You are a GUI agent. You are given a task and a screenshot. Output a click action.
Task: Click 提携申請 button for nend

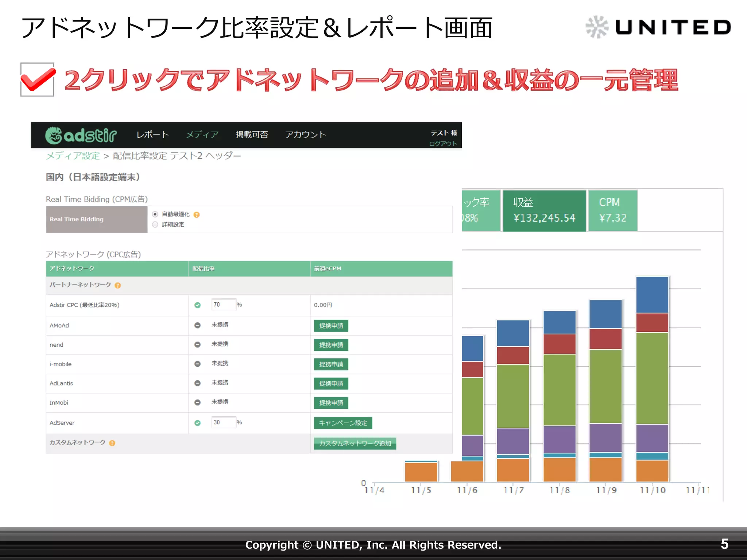click(x=331, y=345)
